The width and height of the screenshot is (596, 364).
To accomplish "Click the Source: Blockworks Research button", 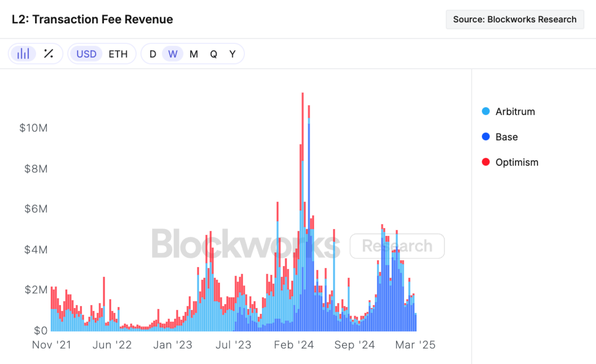I will 515,19.
